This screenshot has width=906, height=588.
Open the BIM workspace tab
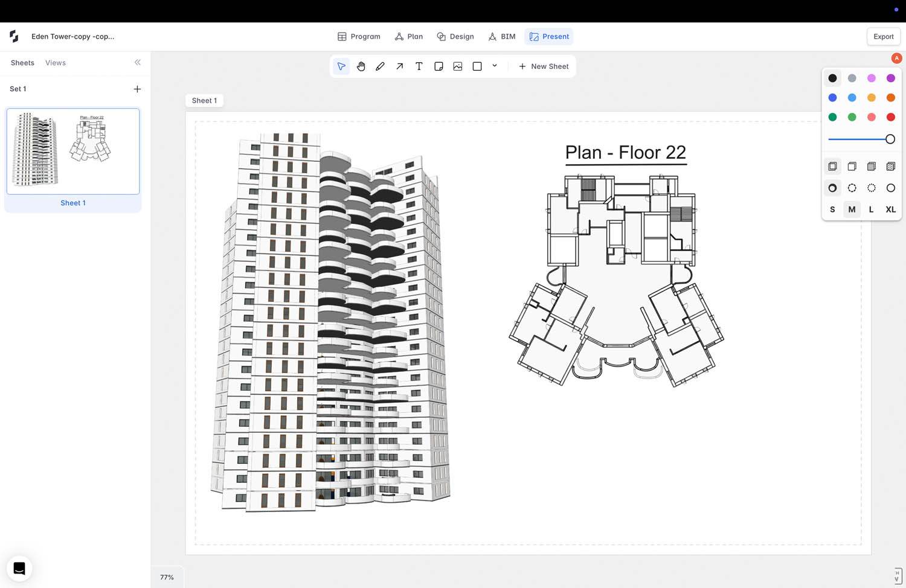click(501, 36)
